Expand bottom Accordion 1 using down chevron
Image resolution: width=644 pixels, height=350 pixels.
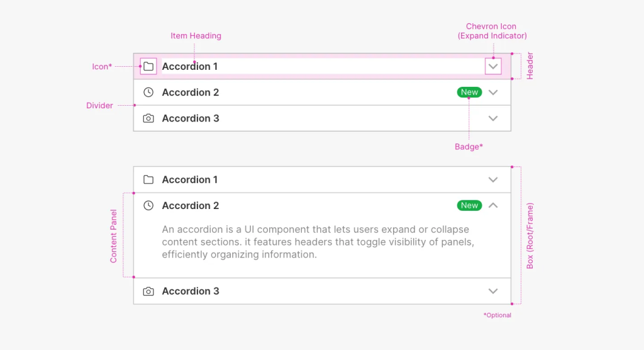493,180
